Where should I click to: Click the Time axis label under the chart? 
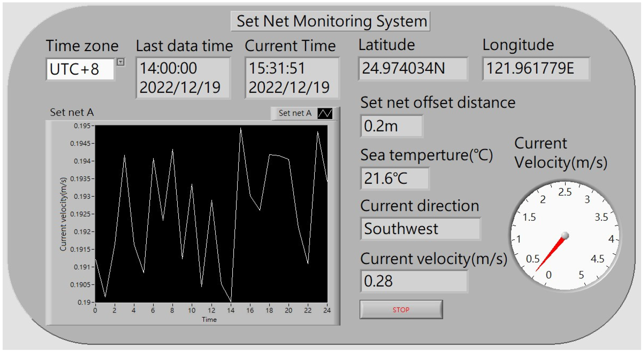coord(210,319)
